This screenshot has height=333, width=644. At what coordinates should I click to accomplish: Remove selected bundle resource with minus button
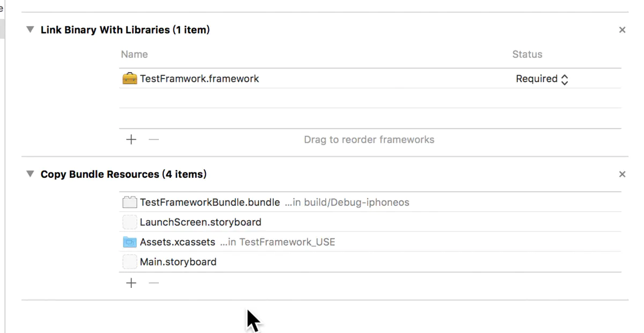click(154, 283)
